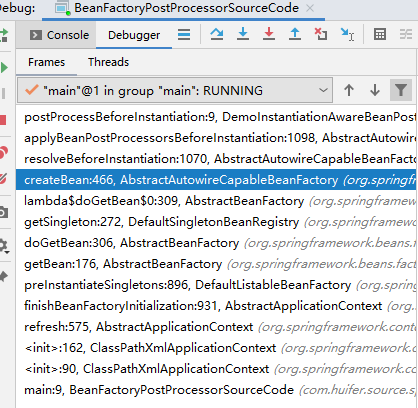
Task: Resume program with green play icon
Action: tap(4, 68)
